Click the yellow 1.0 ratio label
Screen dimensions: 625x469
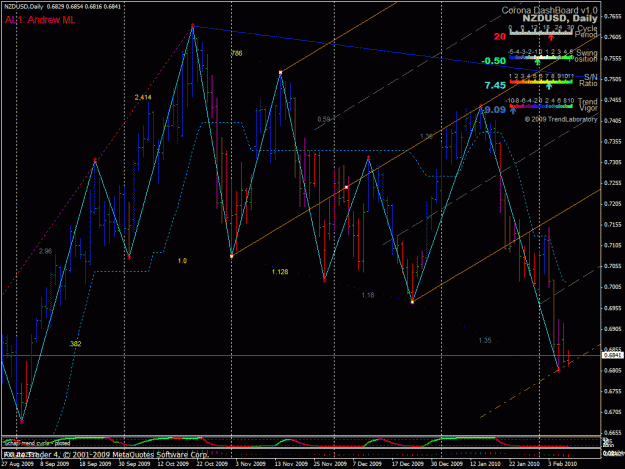pyautogui.click(x=182, y=261)
